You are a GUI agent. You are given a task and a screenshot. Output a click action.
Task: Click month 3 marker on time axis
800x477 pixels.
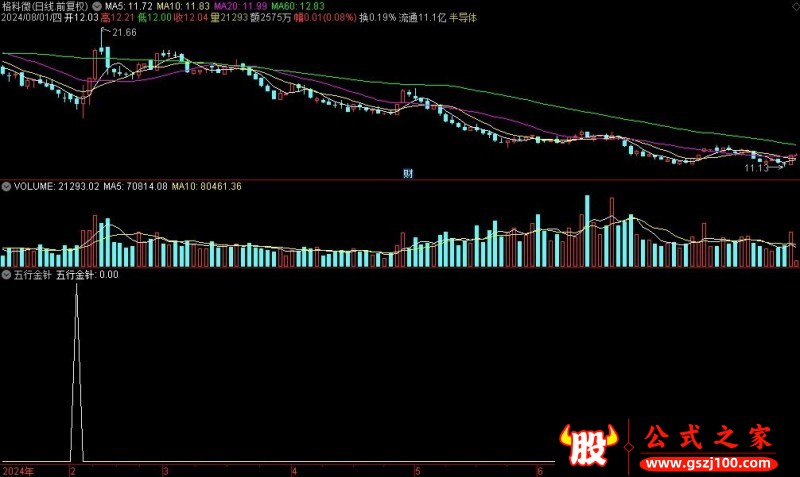click(166, 471)
